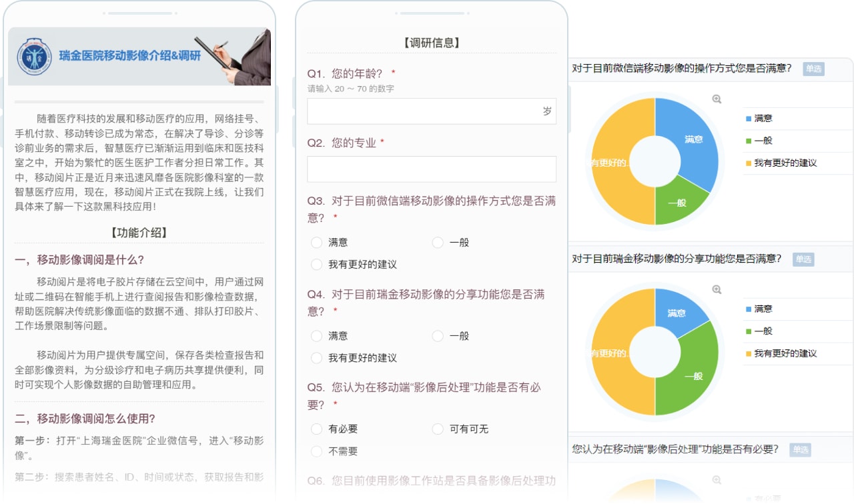Click the green 一般 legend marker in the sharing chart
Image resolution: width=854 pixels, height=504 pixels.
click(749, 331)
